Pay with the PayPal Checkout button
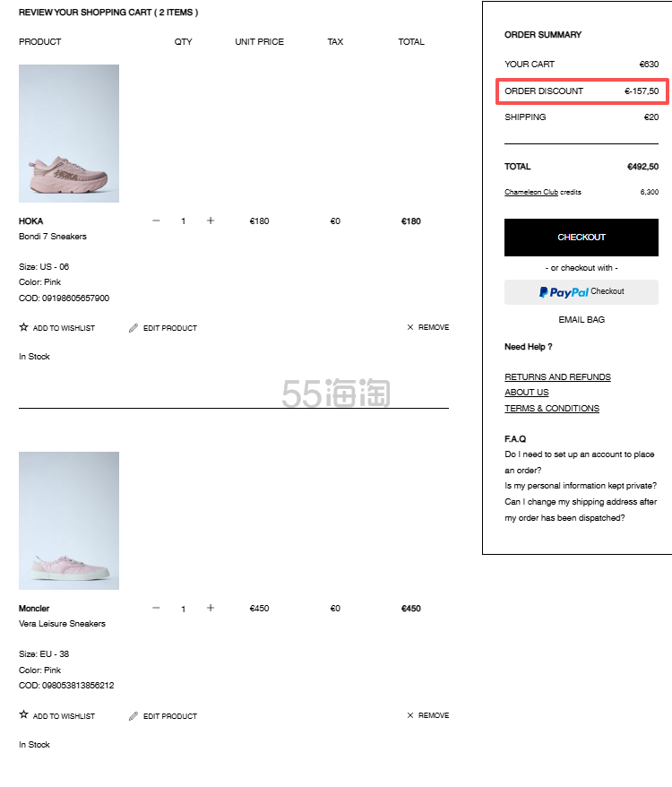 click(x=581, y=291)
